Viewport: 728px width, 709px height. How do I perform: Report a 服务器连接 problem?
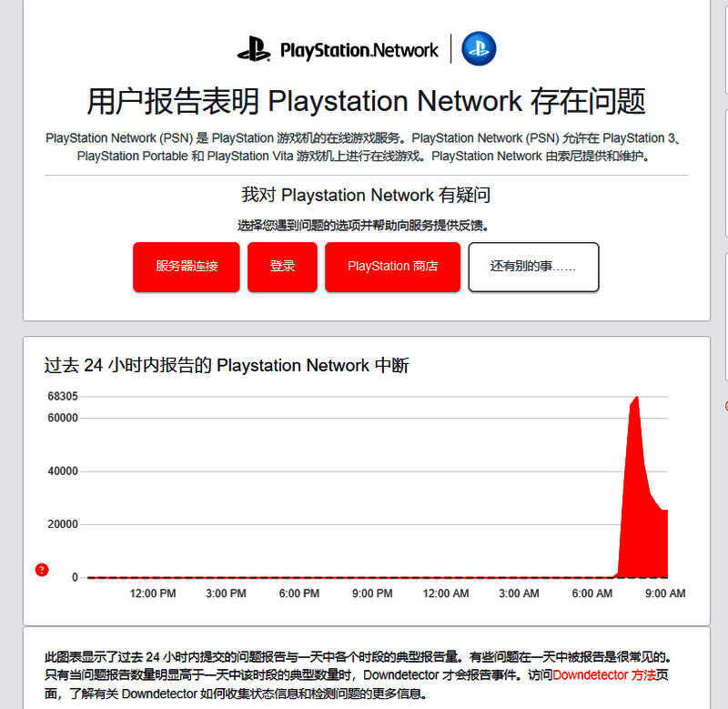tap(187, 267)
